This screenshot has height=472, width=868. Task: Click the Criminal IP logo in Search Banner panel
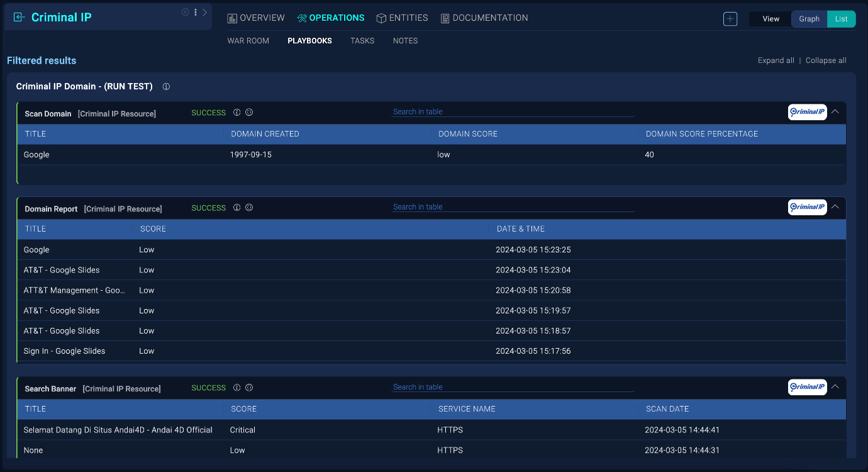pos(807,387)
